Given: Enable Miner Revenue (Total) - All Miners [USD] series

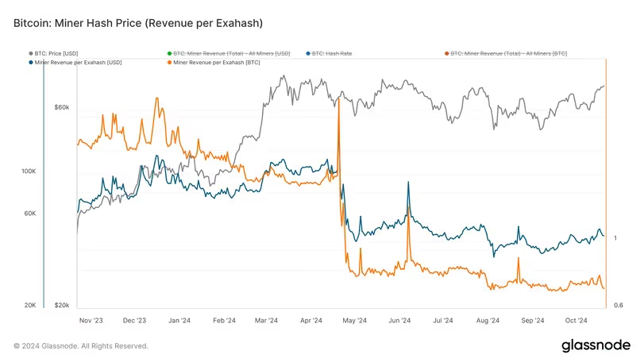Looking at the screenshot, I should click(x=226, y=53).
